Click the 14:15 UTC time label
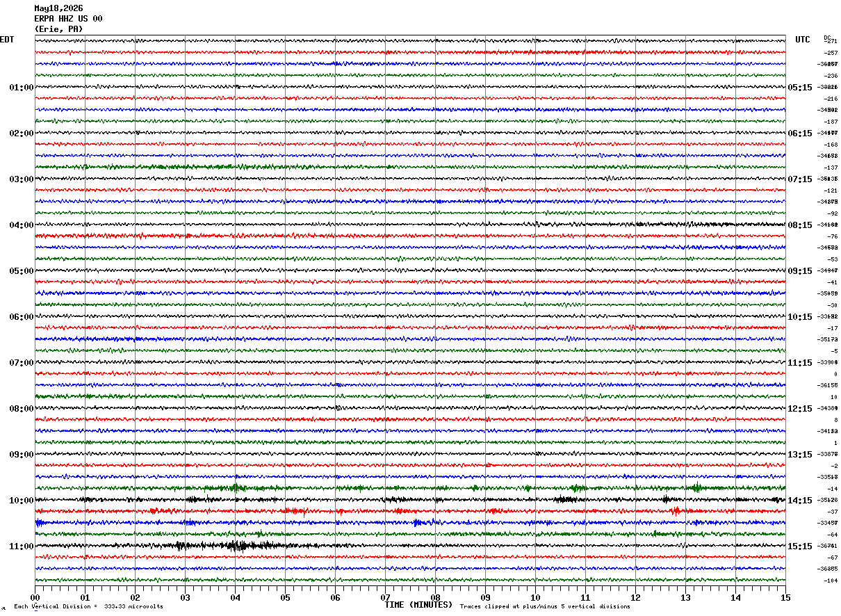The image size is (841, 616). coord(800,501)
